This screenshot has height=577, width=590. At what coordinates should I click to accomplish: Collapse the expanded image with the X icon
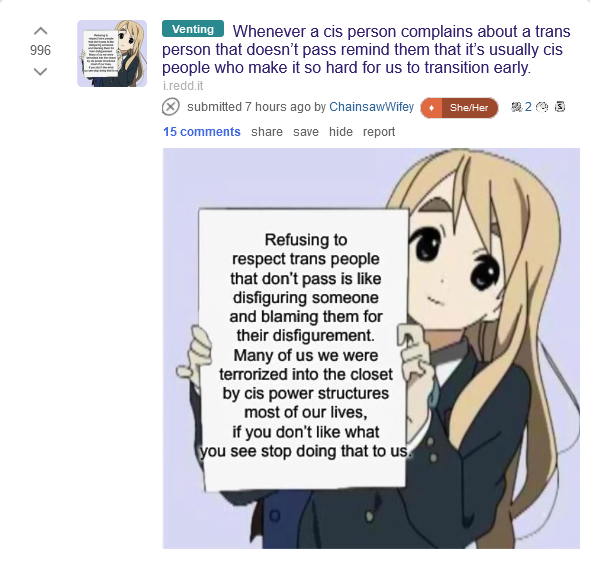tap(170, 107)
